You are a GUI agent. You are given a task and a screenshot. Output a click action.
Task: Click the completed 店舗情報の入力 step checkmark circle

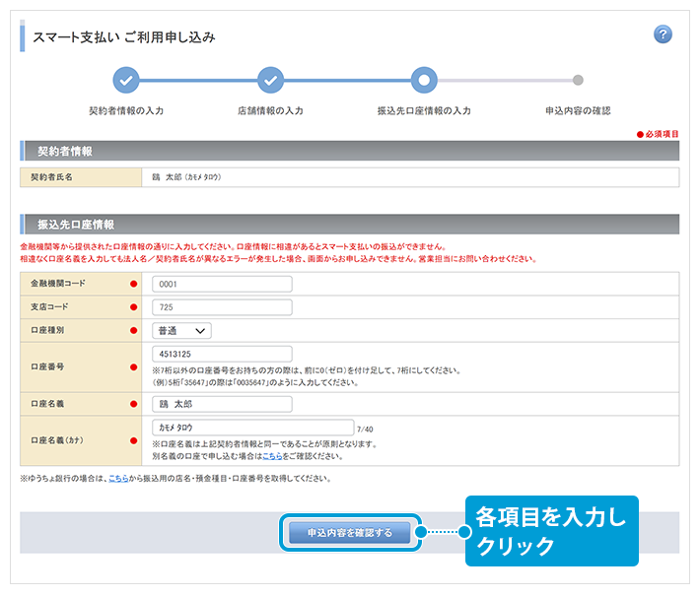[x=270, y=81]
